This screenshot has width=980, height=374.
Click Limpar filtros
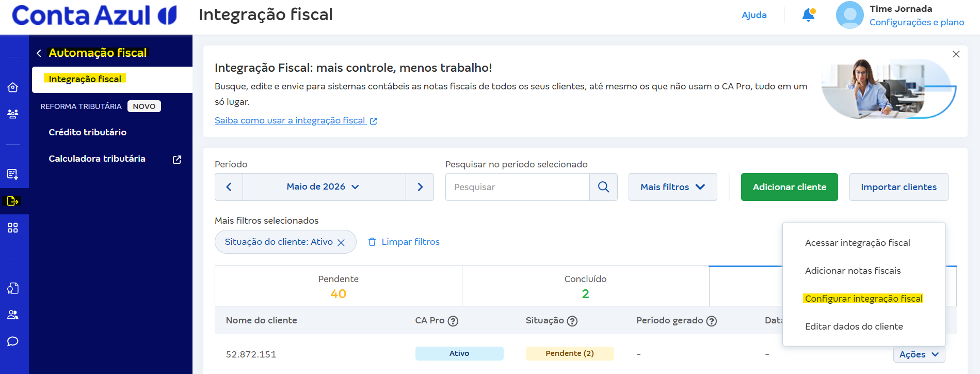tap(404, 242)
